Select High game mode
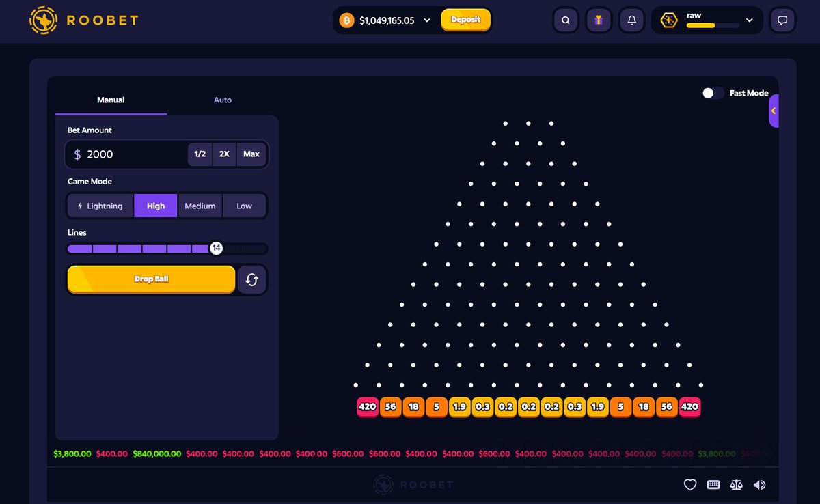The width and height of the screenshot is (820, 504). tap(156, 206)
